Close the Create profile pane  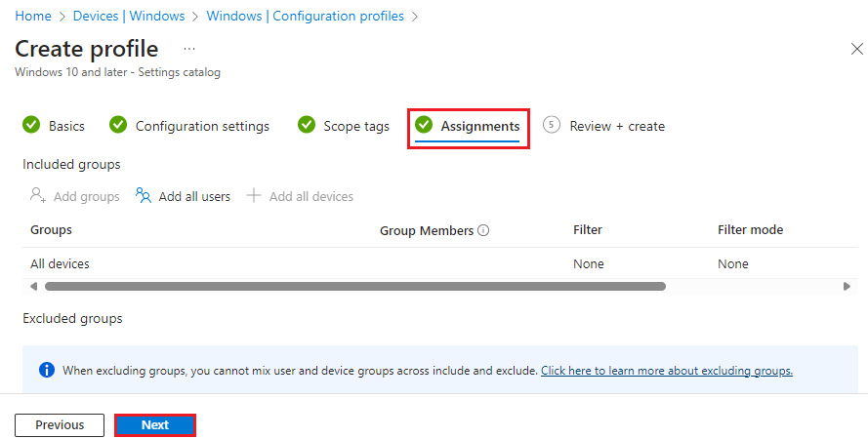pos(857,48)
